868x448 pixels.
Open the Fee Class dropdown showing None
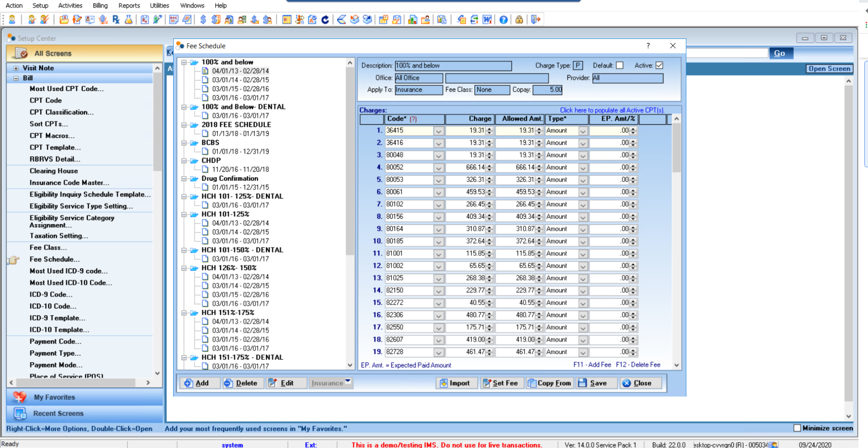pos(492,90)
